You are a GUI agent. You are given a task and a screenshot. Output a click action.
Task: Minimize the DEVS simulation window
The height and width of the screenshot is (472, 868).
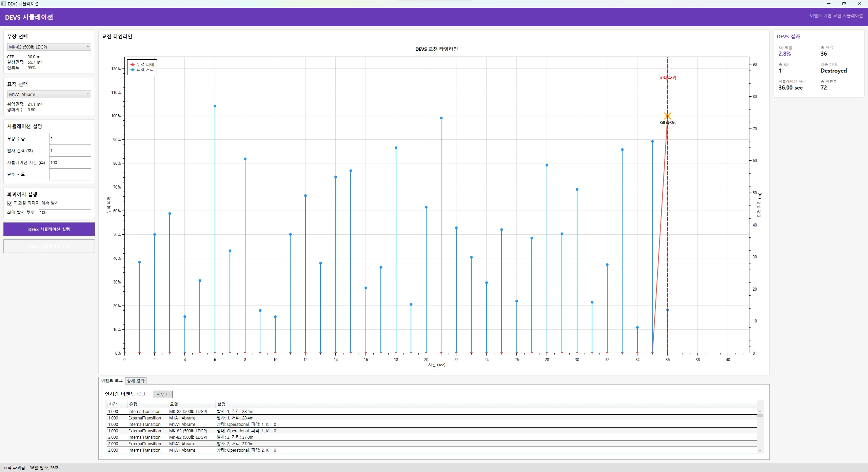click(829, 4)
